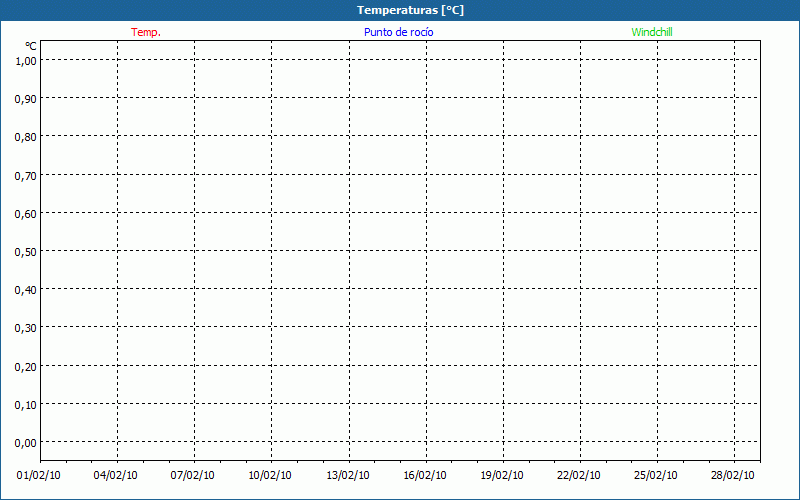Click the 19/02/10 date label
The height and width of the screenshot is (500, 800).
point(502,476)
